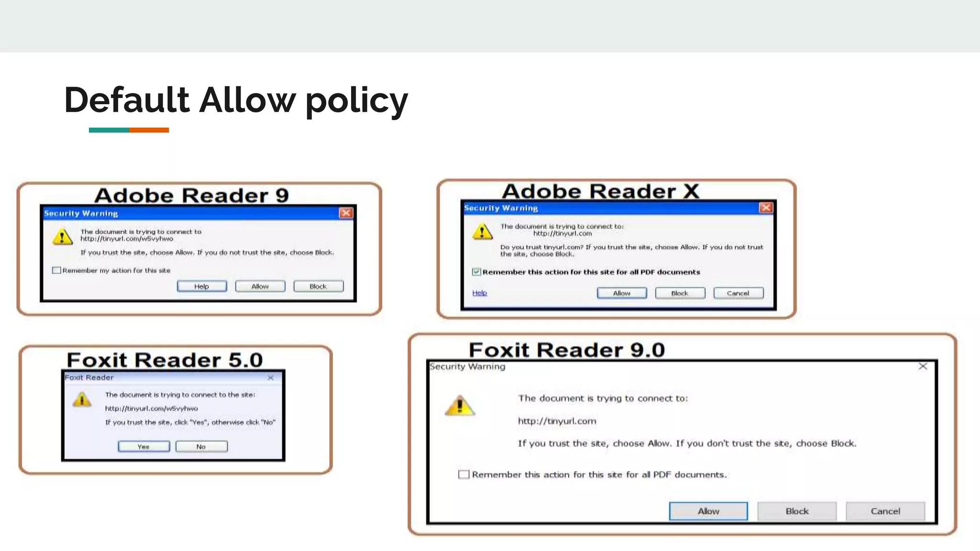The image size is (980, 551).
Task: Close the Foxit Reader 9.0 Security Warning
Action: [x=923, y=366]
